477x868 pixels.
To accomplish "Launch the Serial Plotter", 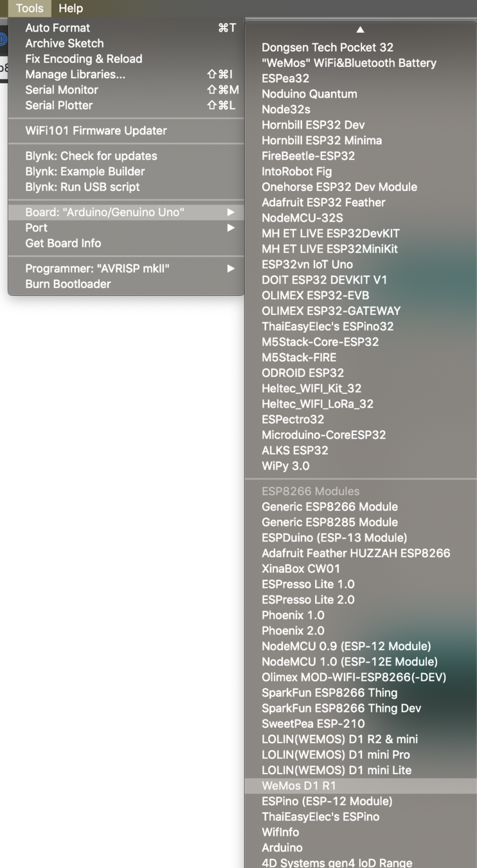I will (126, 105).
